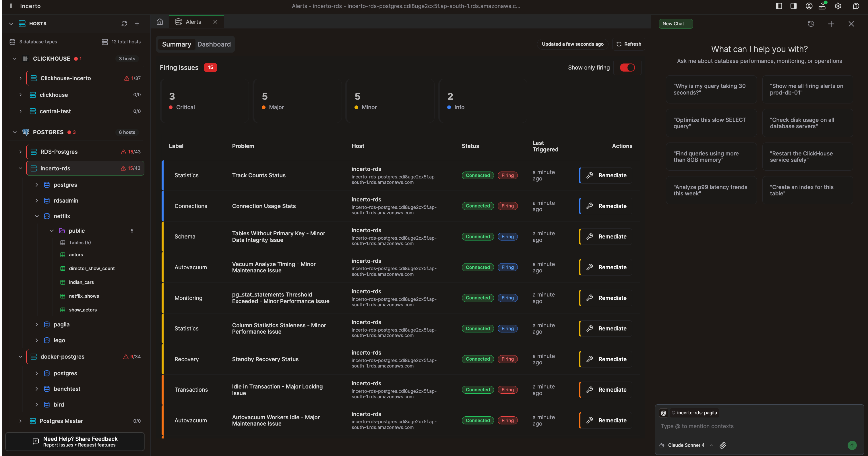Select the Alerts tab
This screenshot has height=456, width=868.
point(193,22)
